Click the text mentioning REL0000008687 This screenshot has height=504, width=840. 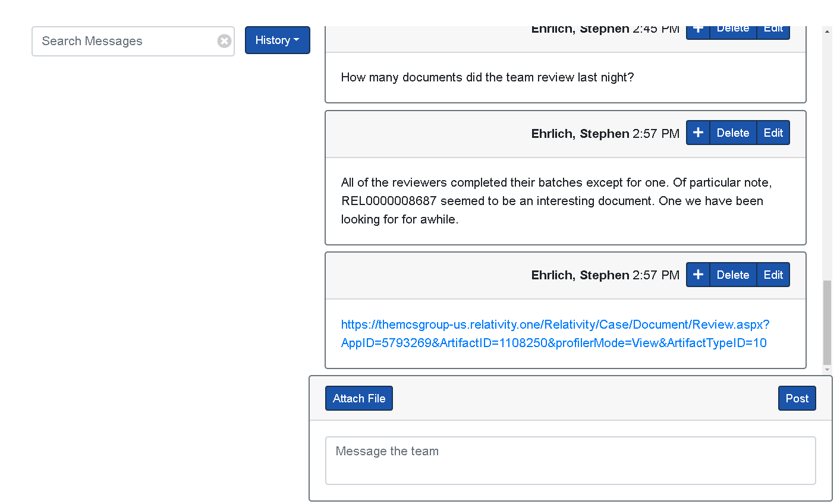point(556,201)
